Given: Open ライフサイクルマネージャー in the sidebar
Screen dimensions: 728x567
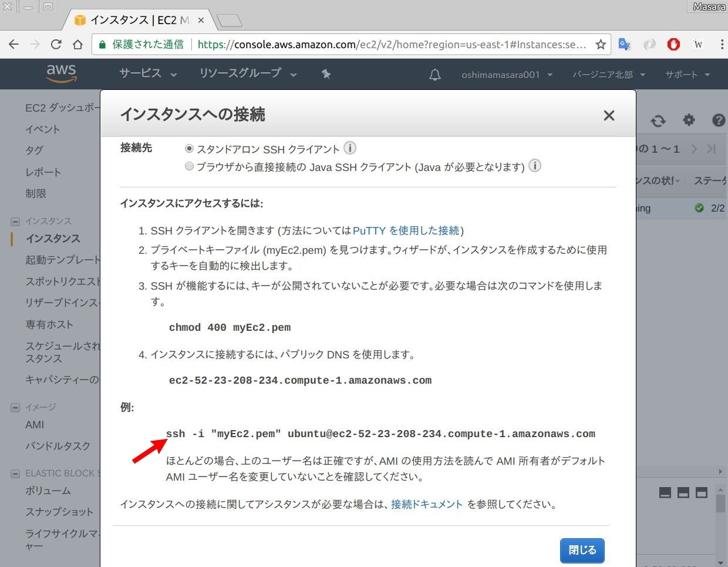Looking at the screenshot, I should [x=62, y=540].
